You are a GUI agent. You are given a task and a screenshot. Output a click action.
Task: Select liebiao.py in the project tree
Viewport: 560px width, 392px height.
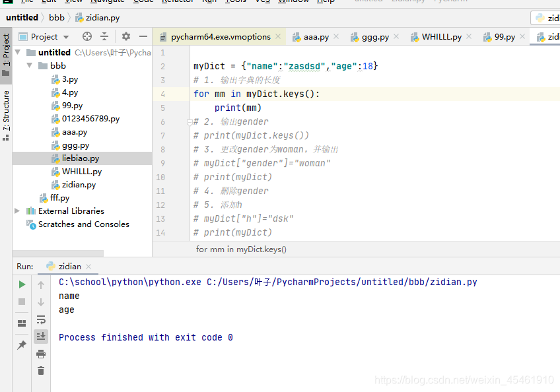pyautogui.click(x=81, y=158)
